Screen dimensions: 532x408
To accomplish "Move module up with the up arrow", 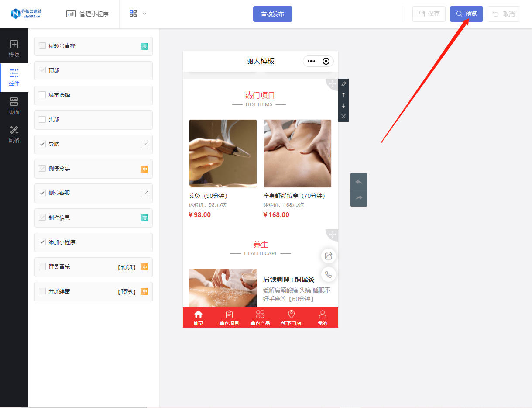I will coord(343,95).
